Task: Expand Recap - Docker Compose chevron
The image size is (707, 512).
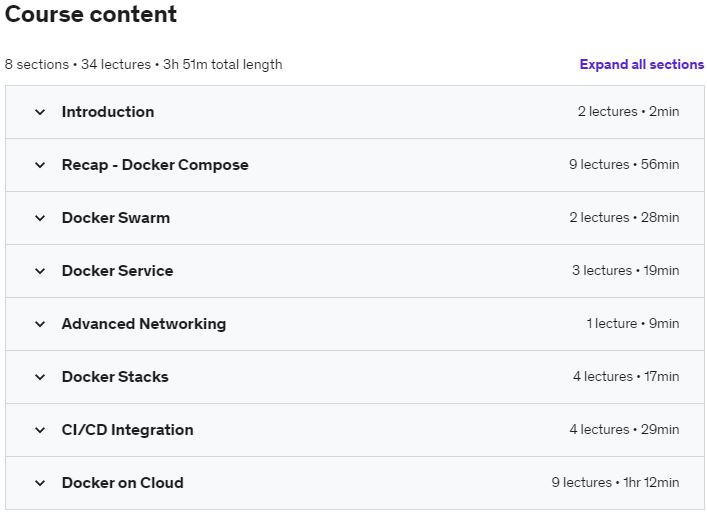Action: (40, 165)
